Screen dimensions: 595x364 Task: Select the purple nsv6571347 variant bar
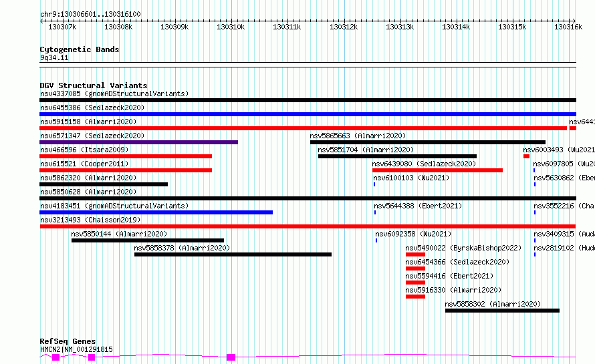[138, 142]
